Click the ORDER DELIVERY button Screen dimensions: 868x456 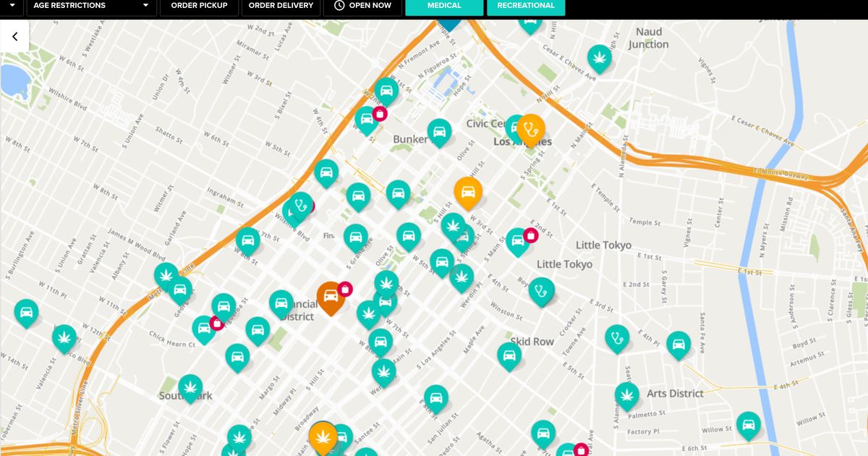(280, 5)
